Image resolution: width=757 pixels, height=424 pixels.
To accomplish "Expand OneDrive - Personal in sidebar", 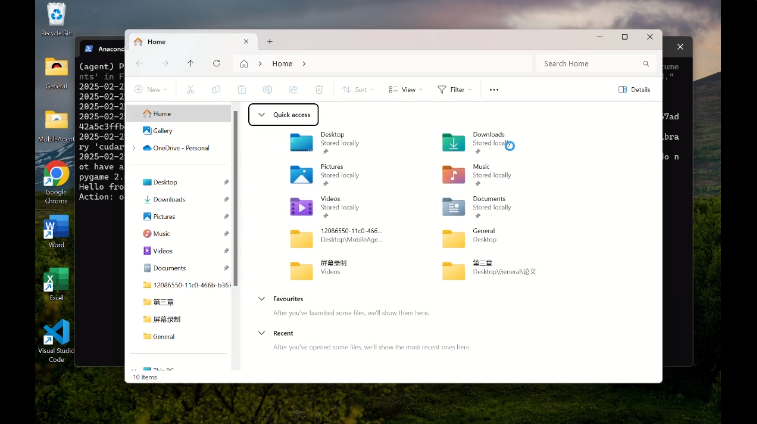I will click(x=134, y=148).
